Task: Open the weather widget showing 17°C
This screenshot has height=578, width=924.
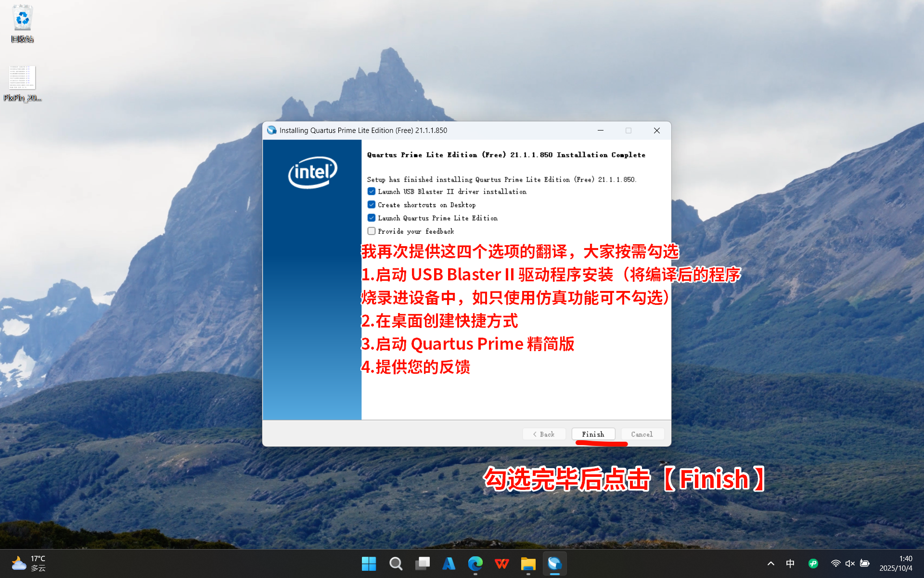Action: (x=29, y=564)
